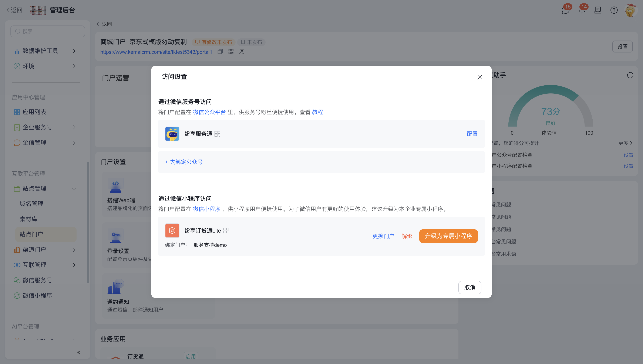Click the 纷享订货通Lite orange app icon
Viewport: 643px width, 364px height.
172,230
